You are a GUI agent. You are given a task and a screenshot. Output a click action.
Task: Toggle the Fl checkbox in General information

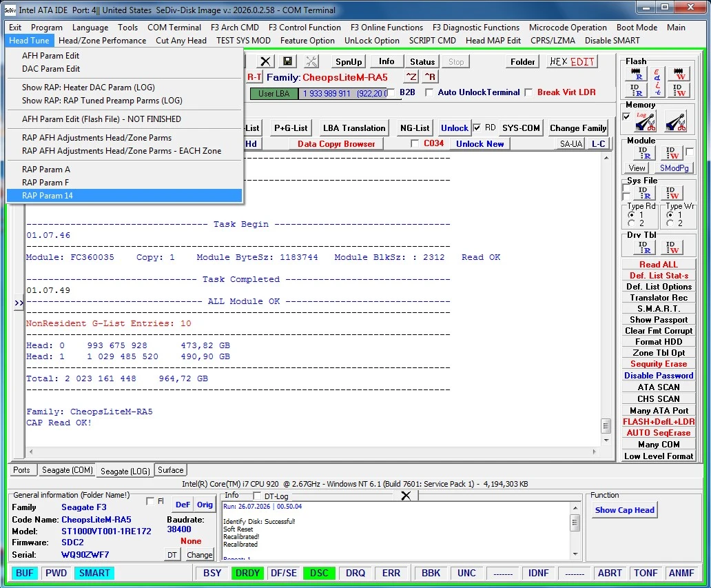click(150, 501)
